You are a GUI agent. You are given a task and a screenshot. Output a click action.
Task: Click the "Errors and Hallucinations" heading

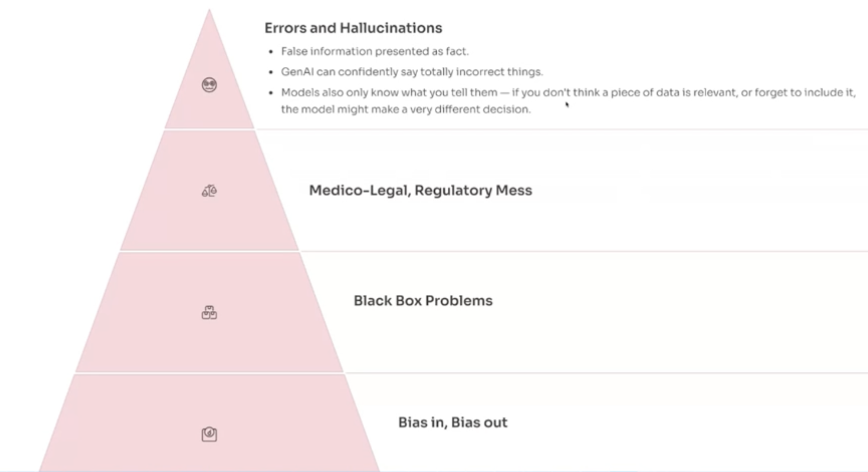(x=353, y=28)
